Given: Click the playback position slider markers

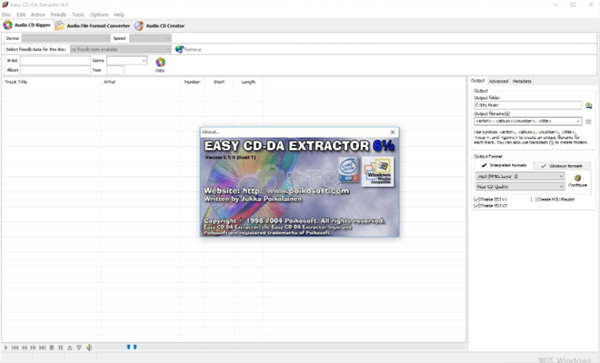Looking at the screenshot, I should click(x=131, y=347).
